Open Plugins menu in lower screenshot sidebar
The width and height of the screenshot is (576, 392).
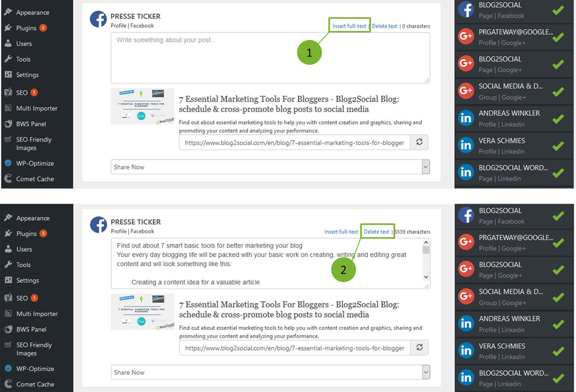coord(26,233)
